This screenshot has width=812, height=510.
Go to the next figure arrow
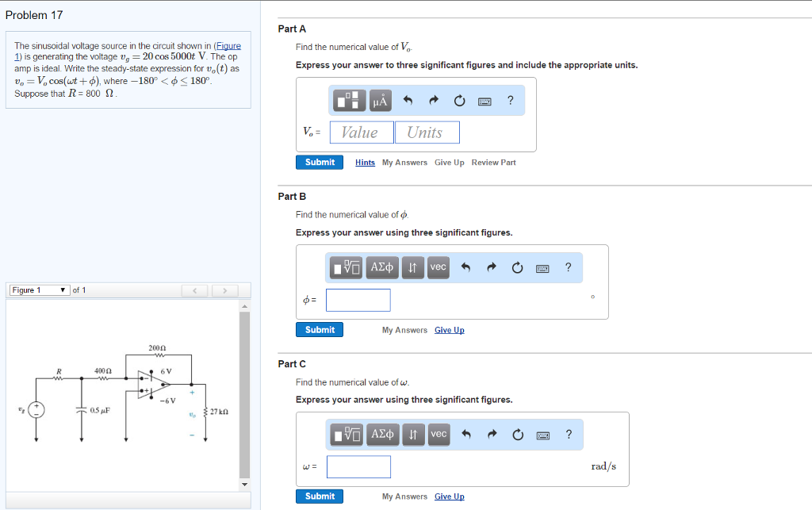(x=225, y=291)
